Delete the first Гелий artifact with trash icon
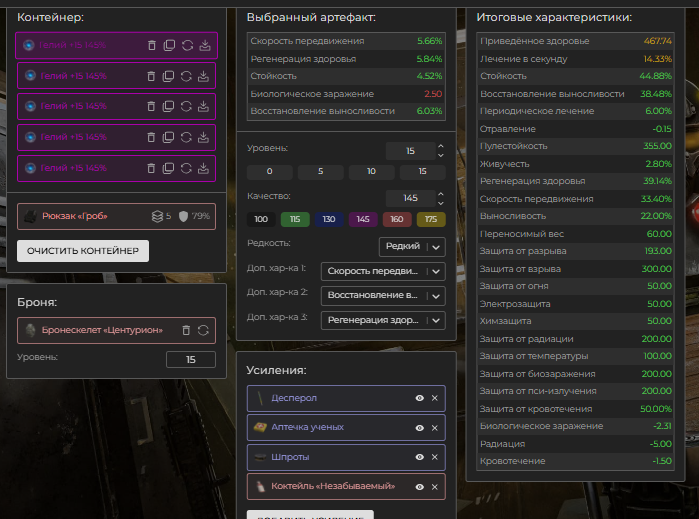The width and height of the screenshot is (699, 519). pyautogui.click(x=152, y=45)
